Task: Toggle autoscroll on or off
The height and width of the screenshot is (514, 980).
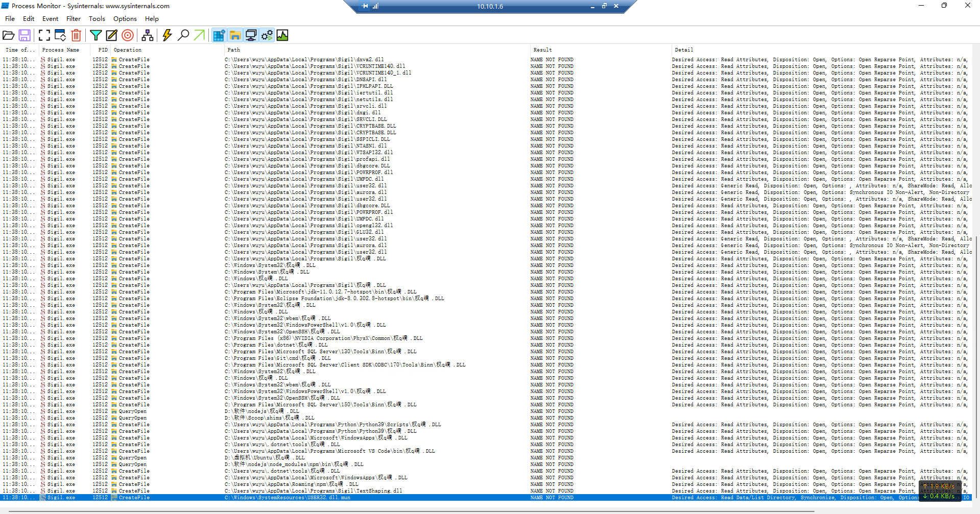Action: pos(59,35)
